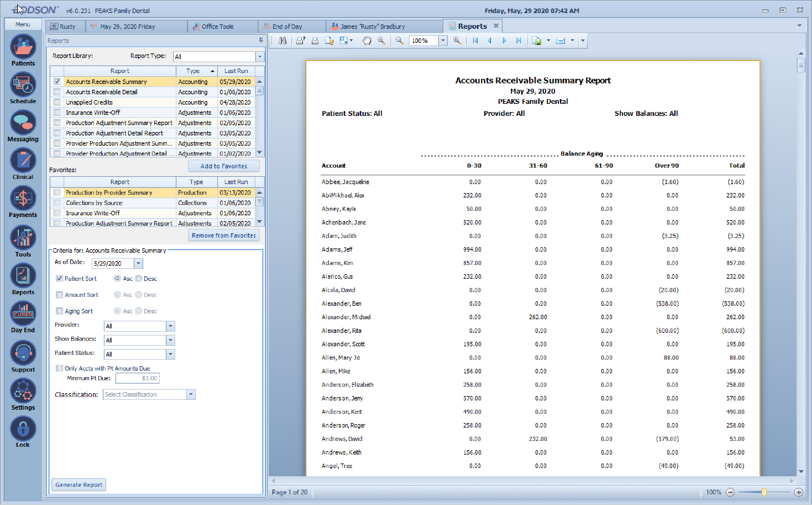Open the Payments module icon
This screenshot has width=812, height=505.
click(x=23, y=199)
